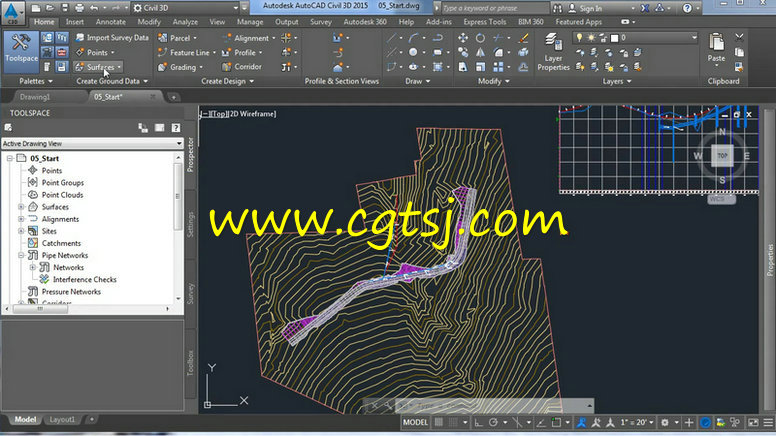Open the Settings tab of Toolspace
This screenshot has height=436, width=776.
click(x=191, y=224)
